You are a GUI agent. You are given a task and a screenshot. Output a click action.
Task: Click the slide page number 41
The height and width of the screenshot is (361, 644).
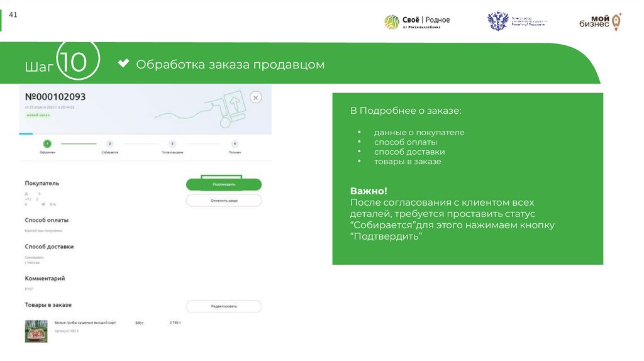[13, 15]
